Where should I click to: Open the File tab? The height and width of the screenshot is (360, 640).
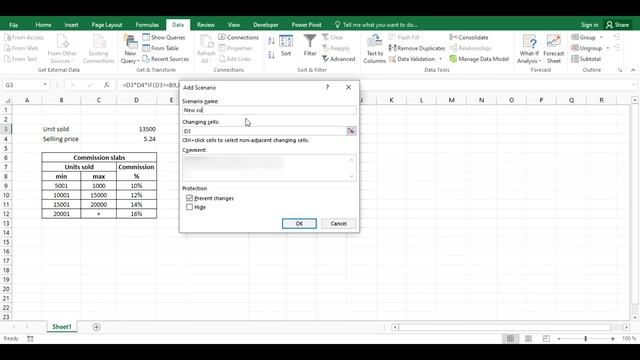pyautogui.click(x=13, y=25)
